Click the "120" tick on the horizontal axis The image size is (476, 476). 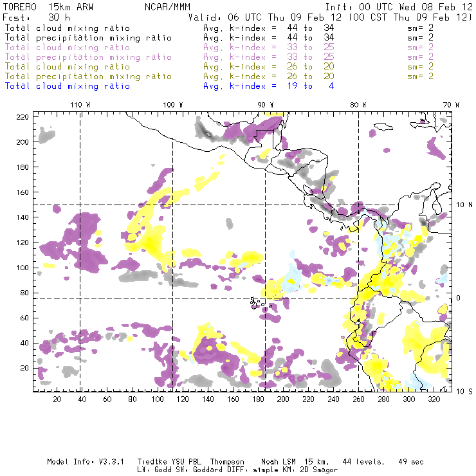click(x=183, y=399)
